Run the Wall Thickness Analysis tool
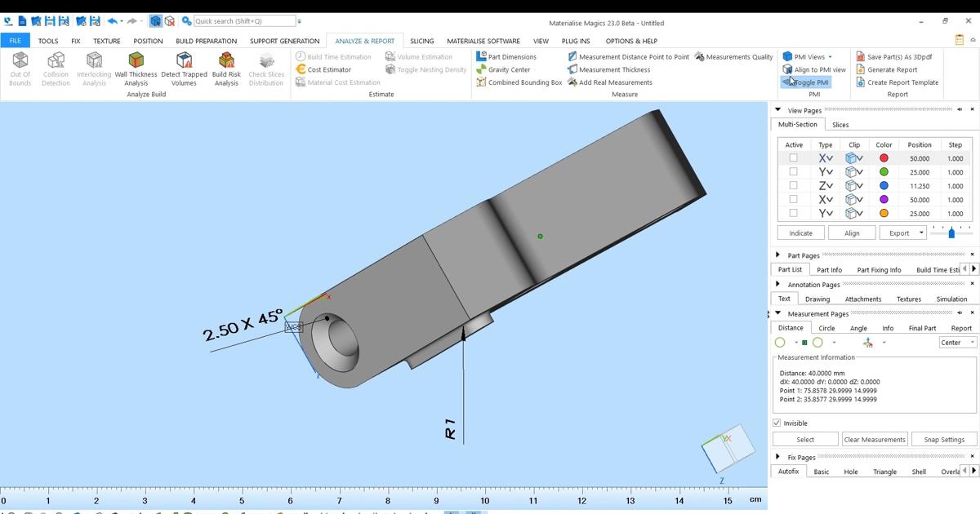The height and width of the screenshot is (514, 980). pos(136,69)
